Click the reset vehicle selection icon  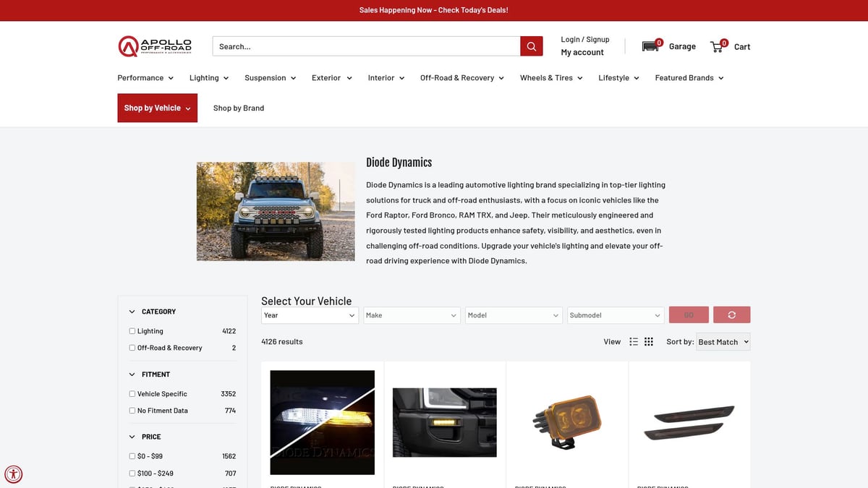[x=731, y=315]
